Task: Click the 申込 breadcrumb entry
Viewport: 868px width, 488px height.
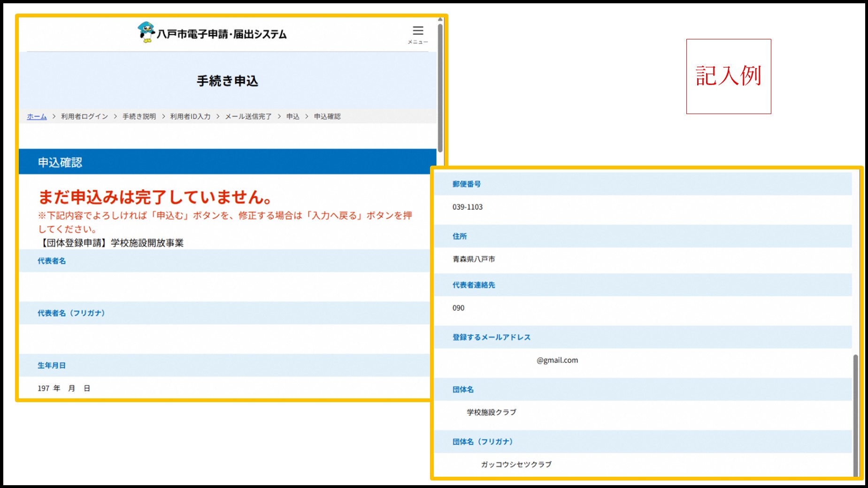Action: click(292, 116)
